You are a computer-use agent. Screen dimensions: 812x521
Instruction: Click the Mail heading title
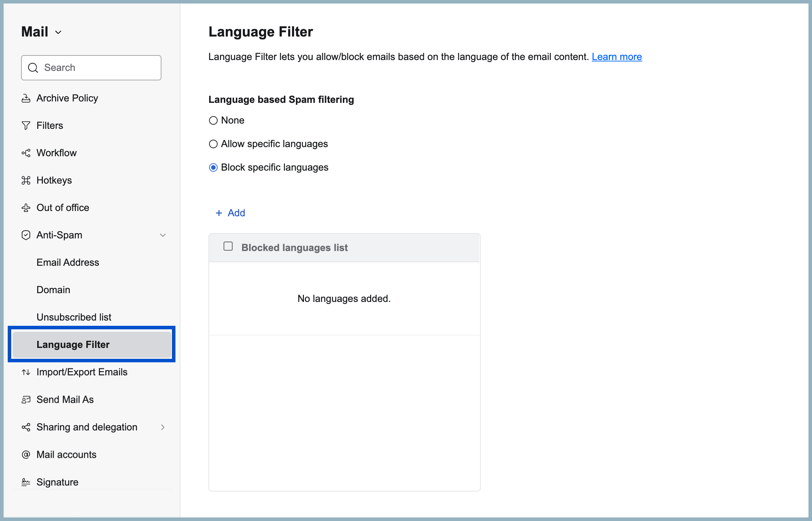pos(34,32)
